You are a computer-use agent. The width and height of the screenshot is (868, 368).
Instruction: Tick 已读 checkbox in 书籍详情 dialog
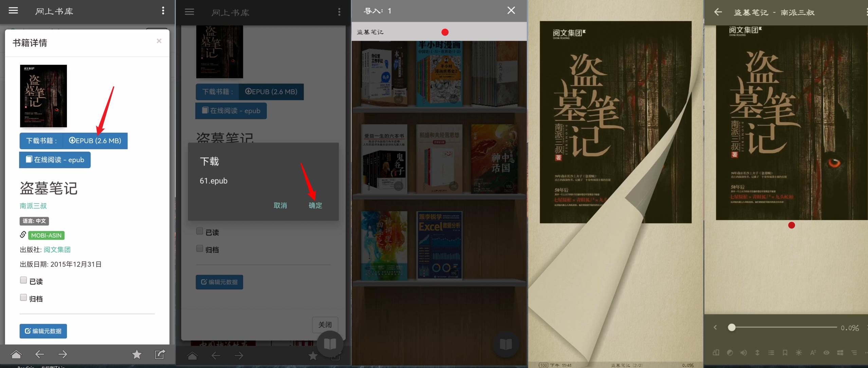tap(23, 280)
